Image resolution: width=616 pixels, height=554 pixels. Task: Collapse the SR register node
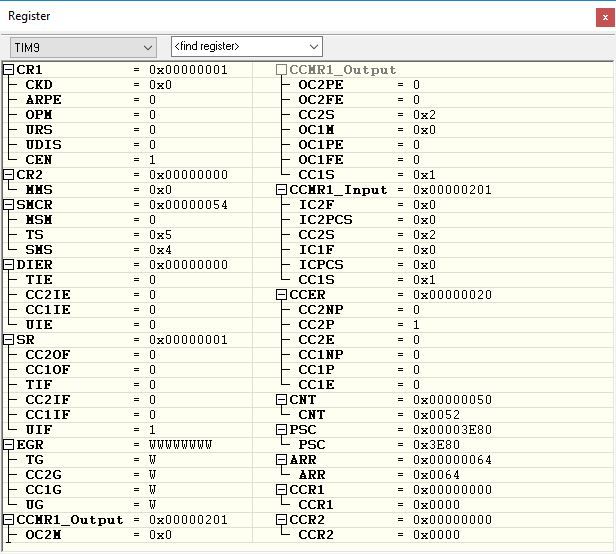(x=8, y=339)
